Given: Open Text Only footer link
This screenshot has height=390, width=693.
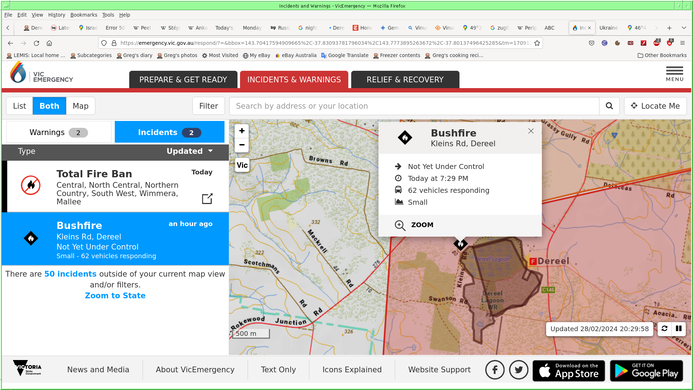Looking at the screenshot, I should (x=278, y=370).
